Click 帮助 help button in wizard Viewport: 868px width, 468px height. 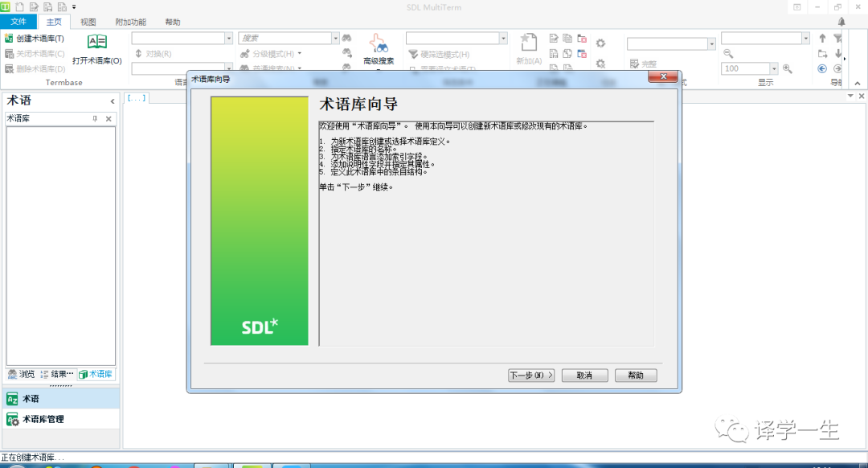636,376
